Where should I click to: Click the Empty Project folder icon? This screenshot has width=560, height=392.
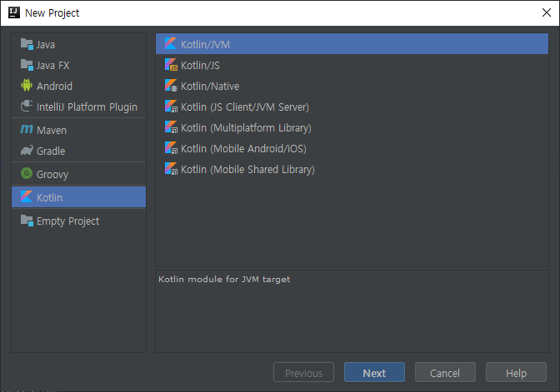[27, 221]
